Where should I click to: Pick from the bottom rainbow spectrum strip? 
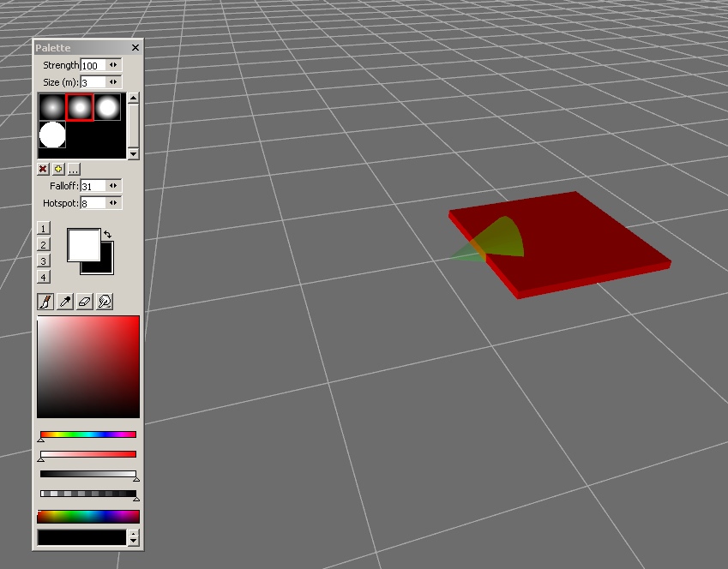point(88,517)
